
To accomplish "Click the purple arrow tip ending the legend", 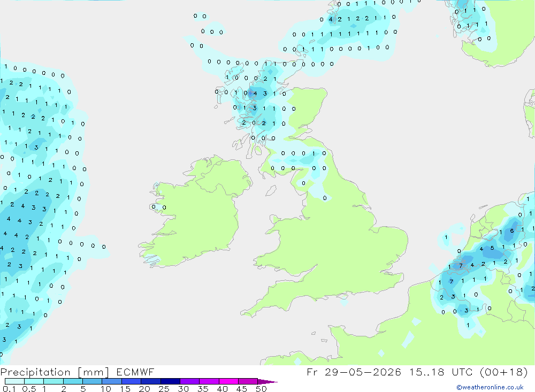I will tap(267, 382).
